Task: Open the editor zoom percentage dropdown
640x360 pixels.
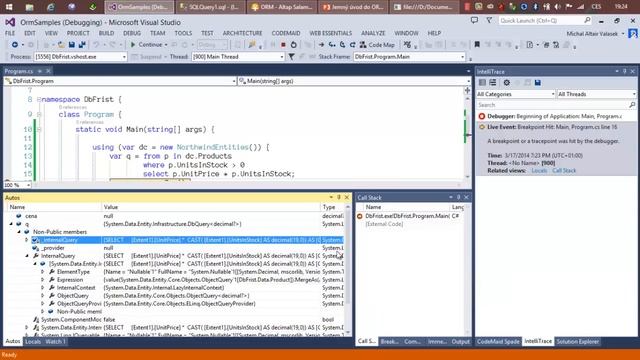Action: coord(28,185)
